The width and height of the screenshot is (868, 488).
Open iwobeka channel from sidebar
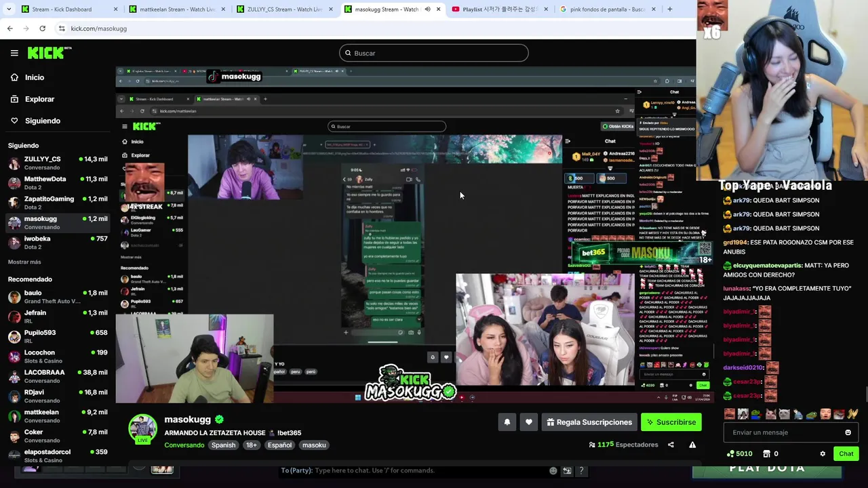(x=57, y=242)
